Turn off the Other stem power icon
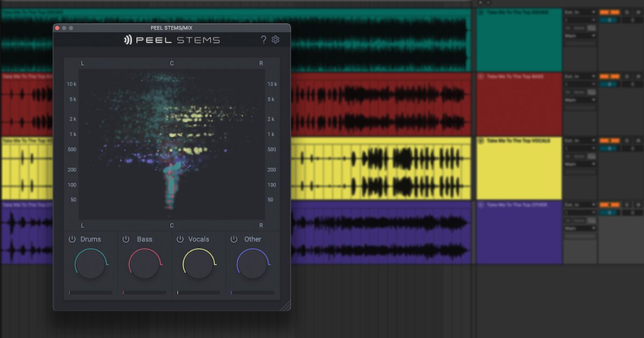Viewport: 644px width, 338px height. [x=234, y=239]
